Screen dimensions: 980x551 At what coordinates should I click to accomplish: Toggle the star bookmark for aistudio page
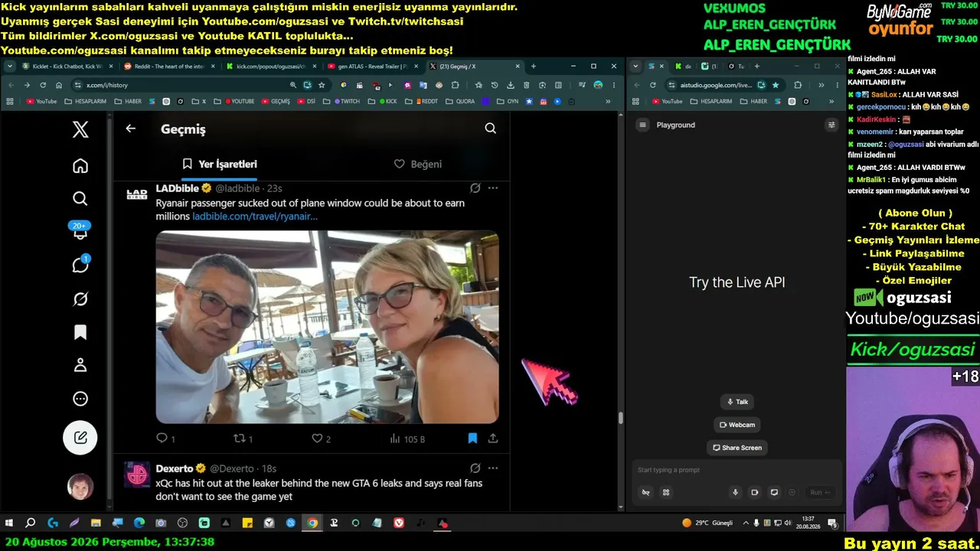tap(776, 85)
